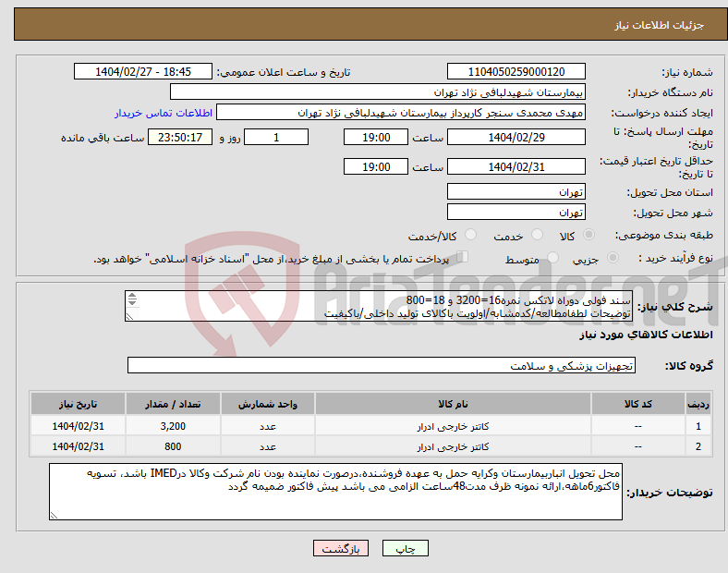Click the price validity date 1404/02/31 field
Image resolution: width=728 pixels, height=573 pixels.
[x=516, y=166]
